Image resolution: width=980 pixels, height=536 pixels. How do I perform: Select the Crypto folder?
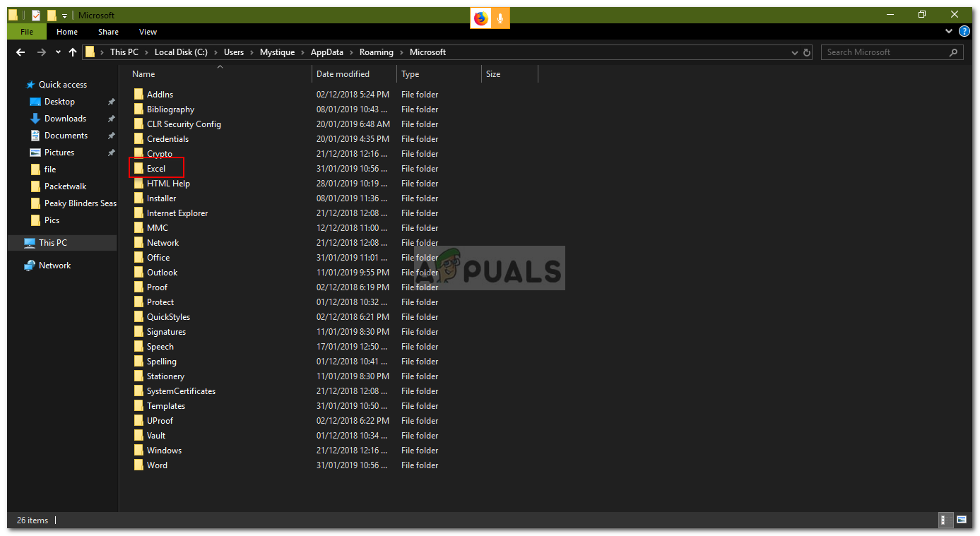tap(159, 154)
